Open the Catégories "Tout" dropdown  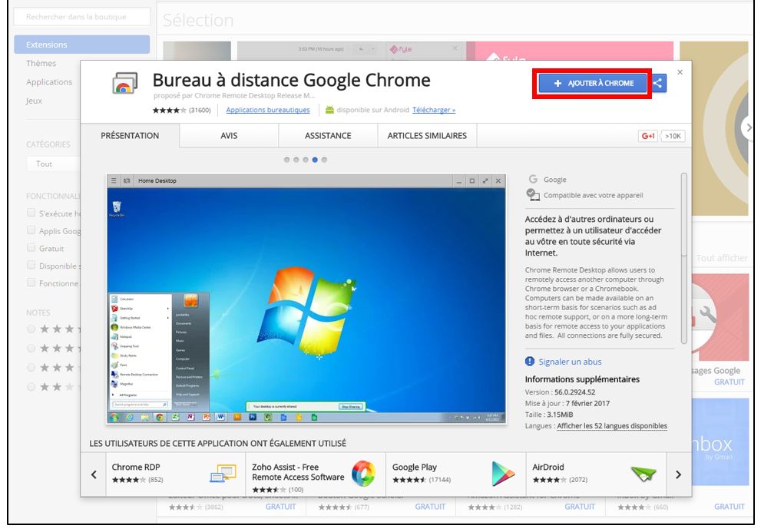tap(54, 164)
